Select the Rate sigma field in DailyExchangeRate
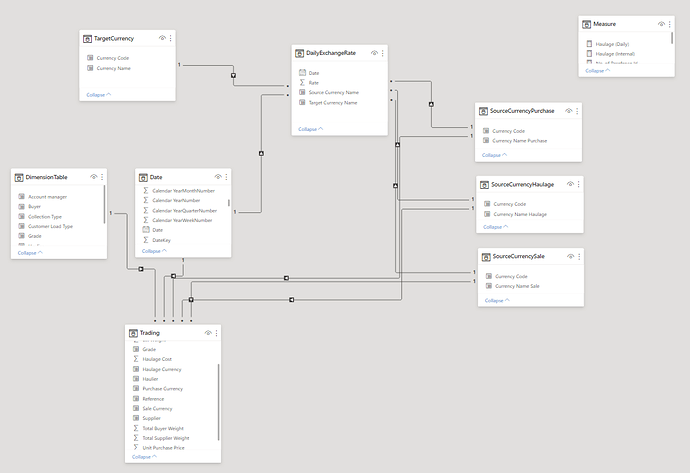This screenshot has width=690, height=473. [x=302, y=83]
